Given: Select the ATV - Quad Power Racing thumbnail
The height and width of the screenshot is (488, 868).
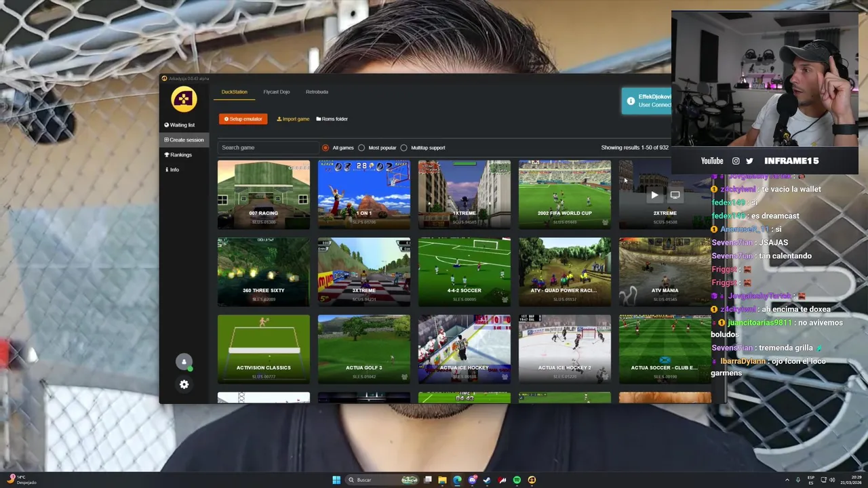Looking at the screenshot, I should click(565, 272).
